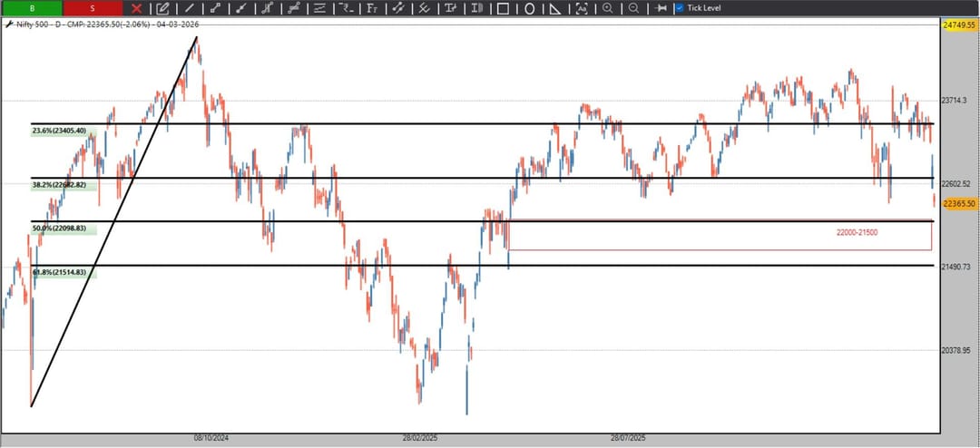This screenshot has width=980, height=448.
Task: Click the wrench settings icon beside Nifty 500
Action: pyautogui.click(x=9, y=24)
